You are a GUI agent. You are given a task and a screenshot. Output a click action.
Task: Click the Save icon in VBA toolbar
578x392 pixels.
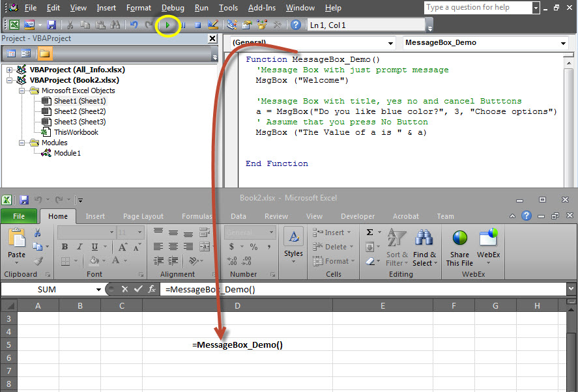51,25
